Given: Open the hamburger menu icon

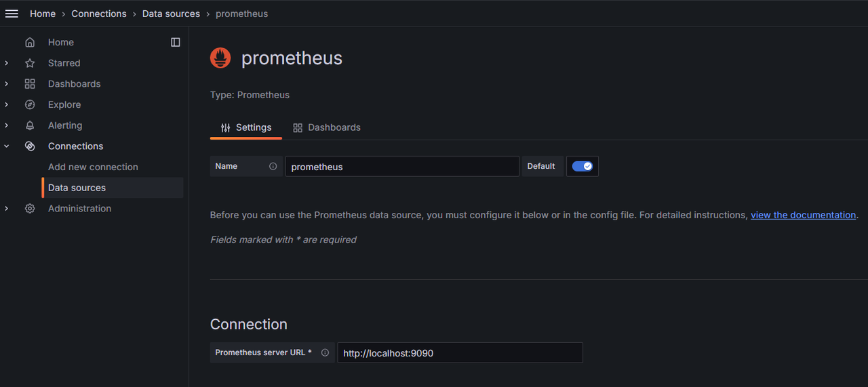Looking at the screenshot, I should (x=12, y=14).
